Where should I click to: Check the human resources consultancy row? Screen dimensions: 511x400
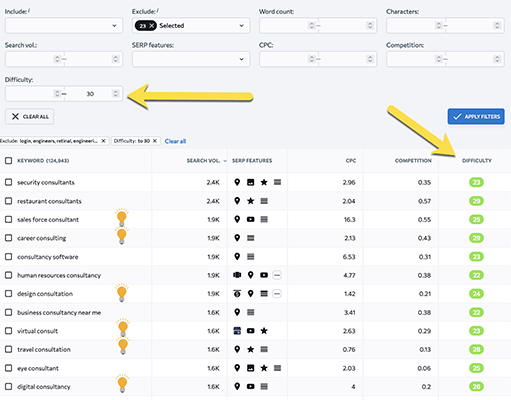pyautogui.click(x=9, y=275)
